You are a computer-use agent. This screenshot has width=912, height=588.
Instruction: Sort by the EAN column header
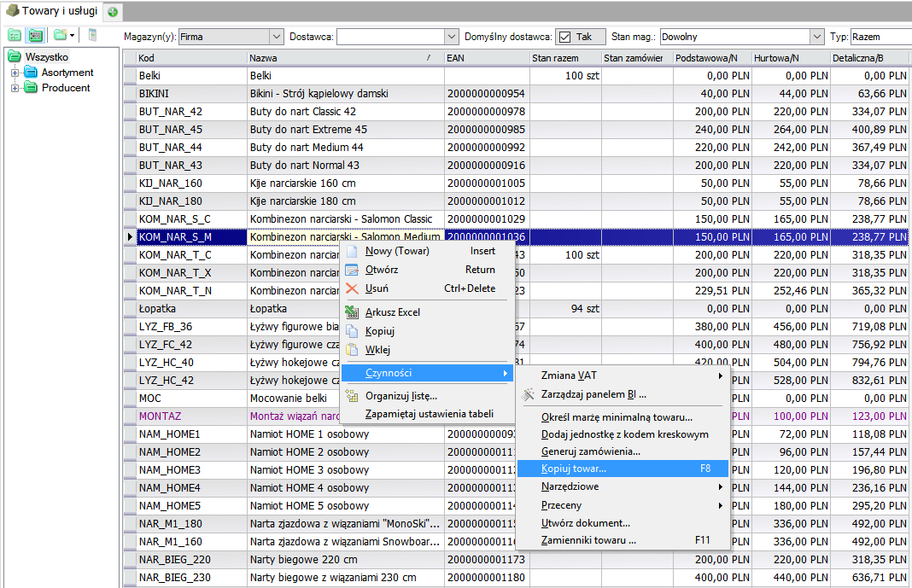coord(487,58)
